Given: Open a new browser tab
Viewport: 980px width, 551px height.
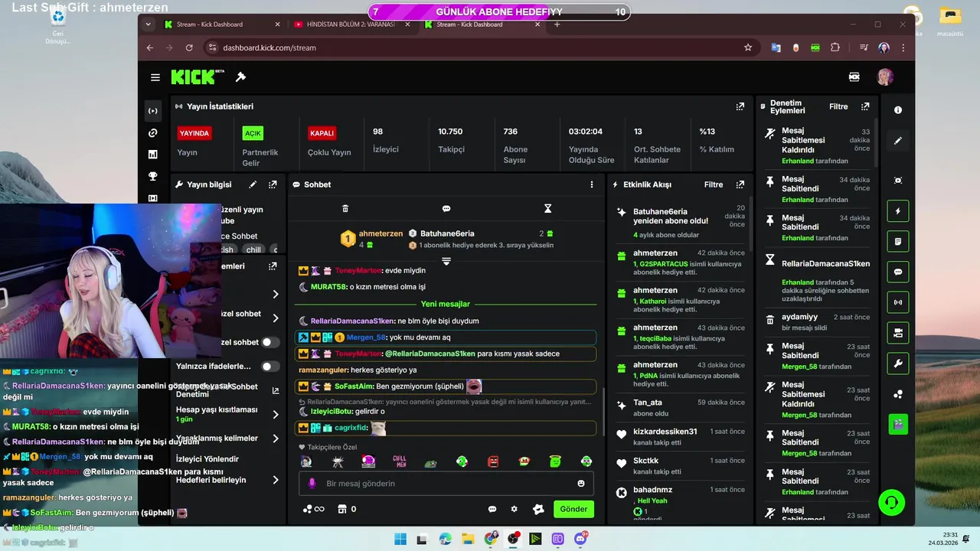Looking at the screenshot, I should coord(557,24).
